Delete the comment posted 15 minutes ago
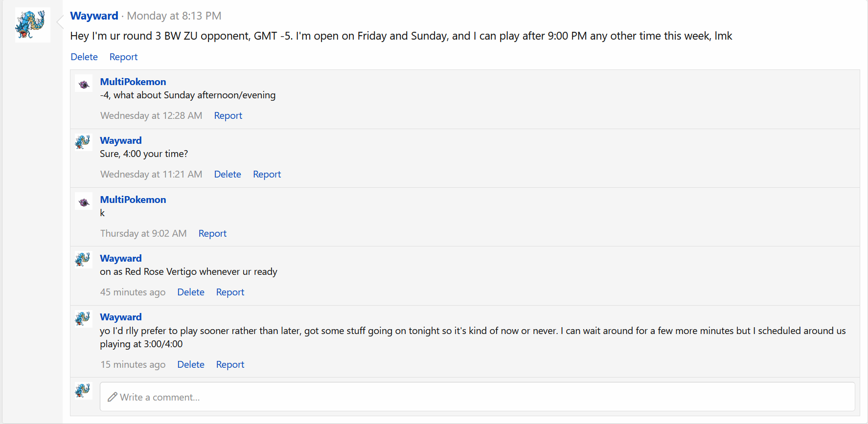 coord(191,364)
